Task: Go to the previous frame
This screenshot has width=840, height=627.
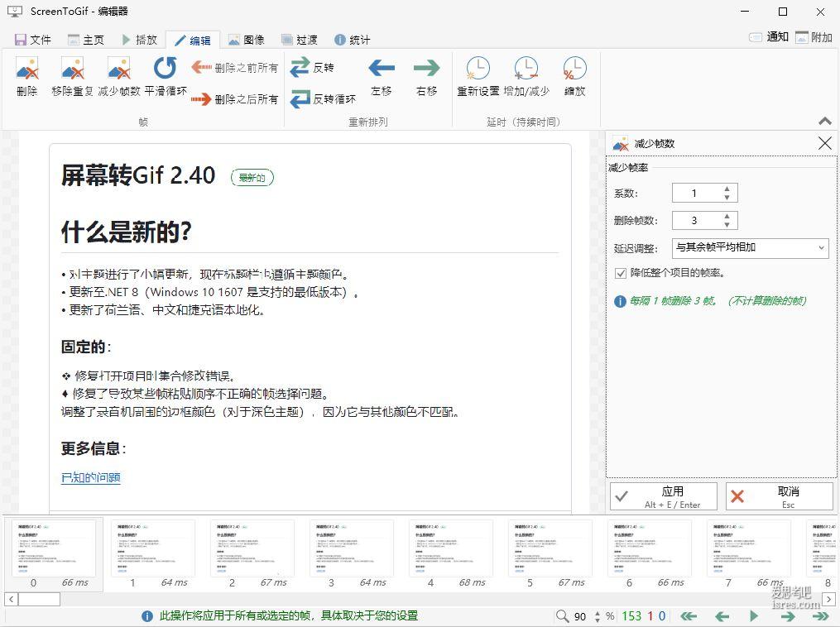Action: click(722, 616)
